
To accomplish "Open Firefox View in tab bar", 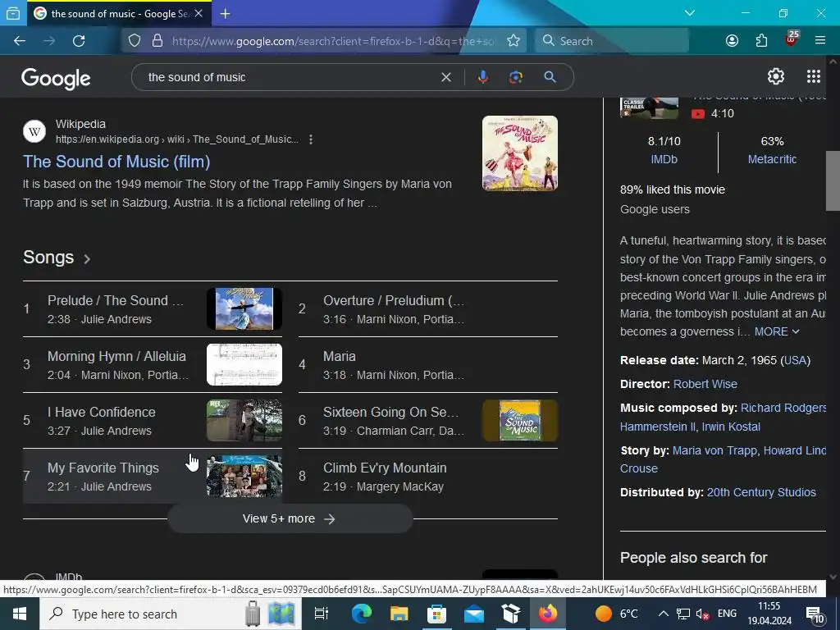I will pyautogui.click(x=13, y=14).
